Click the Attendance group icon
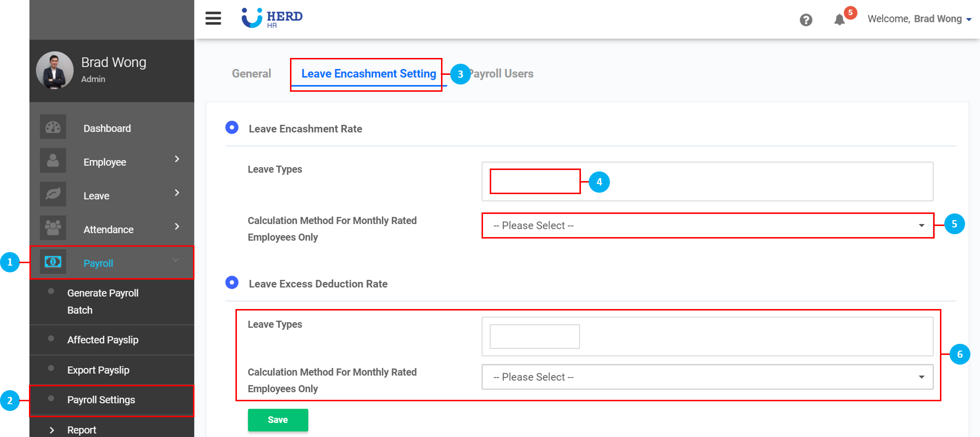Screen dimensions: 980x437 [x=53, y=228]
